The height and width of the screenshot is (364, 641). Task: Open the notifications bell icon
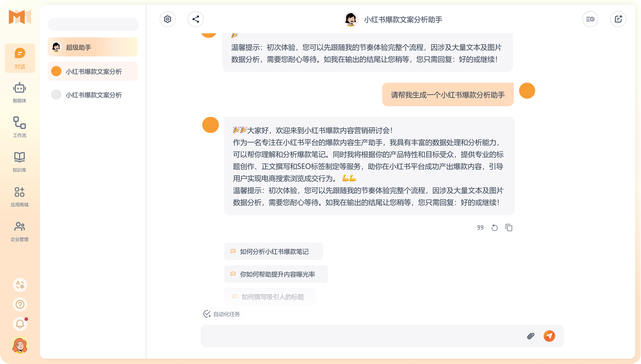[x=20, y=324]
